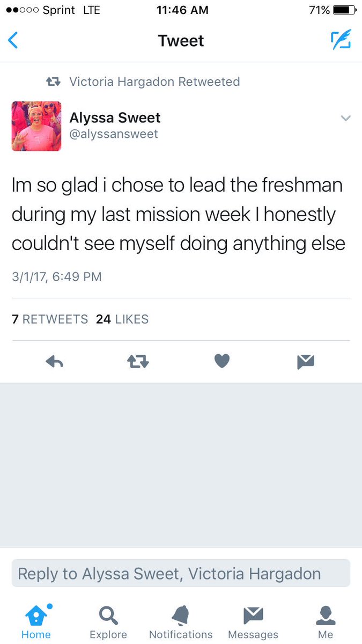This screenshot has height=644, width=362.
Task: Open the Notifications tab
Action: [181, 622]
